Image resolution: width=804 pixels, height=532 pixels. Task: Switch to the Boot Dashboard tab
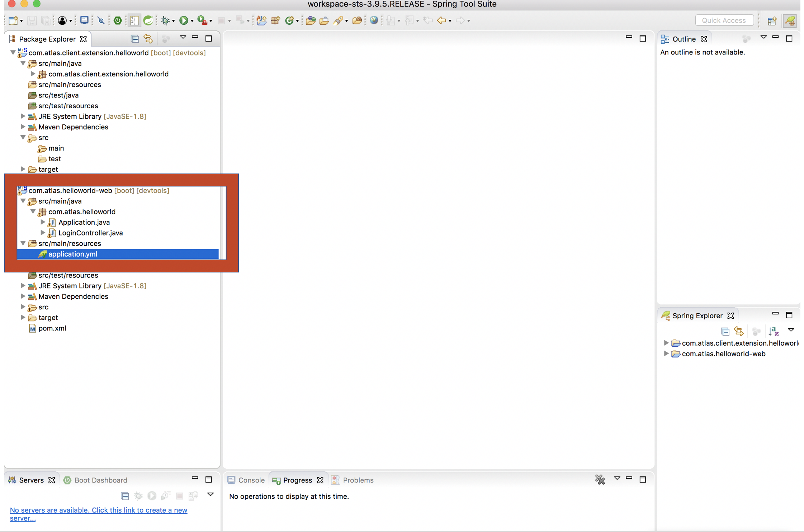click(95, 480)
